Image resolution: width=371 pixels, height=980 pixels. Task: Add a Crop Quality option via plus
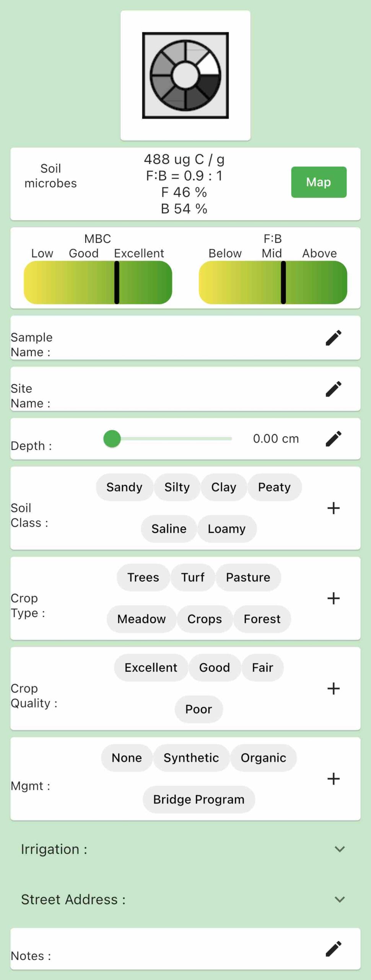(334, 689)
